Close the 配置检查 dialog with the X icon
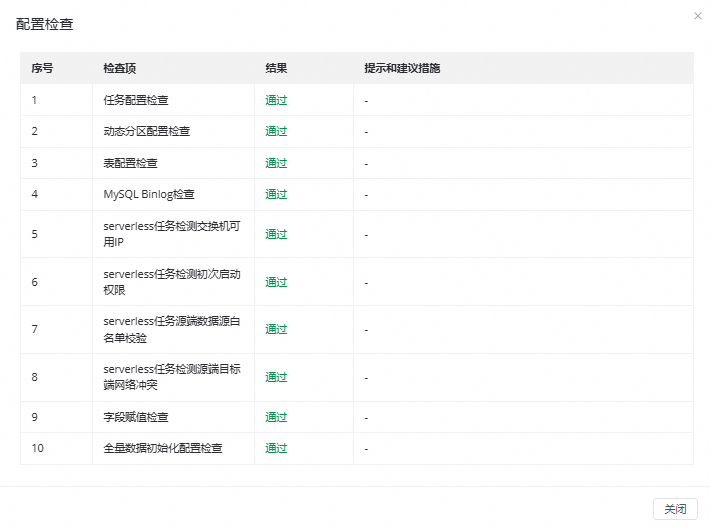The width and height of the screenshot is (710, 527). pyautogui.click(x=698, y=16)
